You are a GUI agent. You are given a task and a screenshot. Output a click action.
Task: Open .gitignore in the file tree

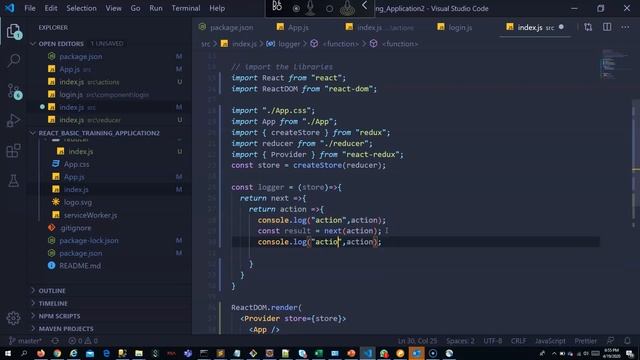(76, 228)
